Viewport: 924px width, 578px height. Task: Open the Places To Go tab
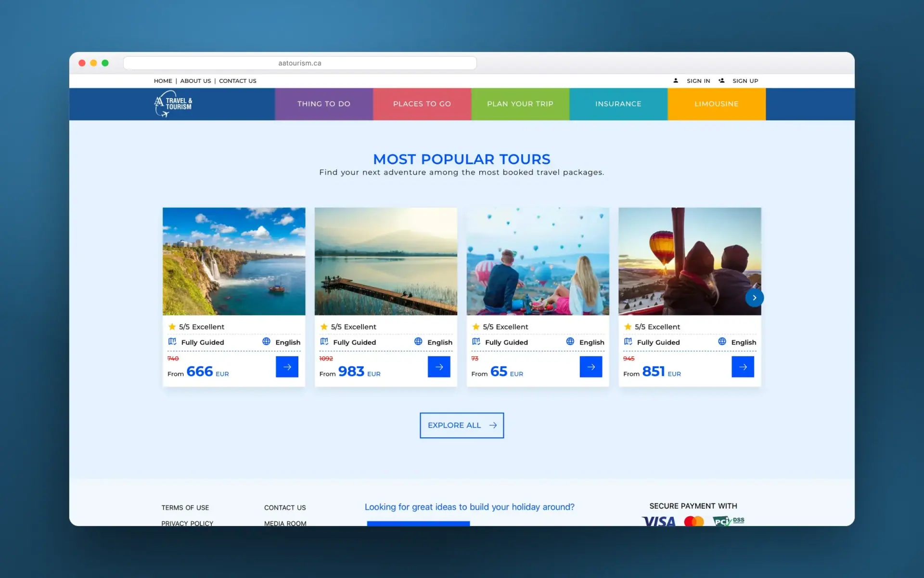422,104
